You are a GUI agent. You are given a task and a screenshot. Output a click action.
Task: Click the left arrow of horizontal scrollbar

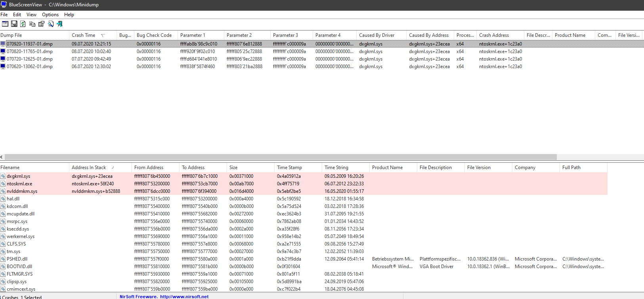click(x=2, y=157)
